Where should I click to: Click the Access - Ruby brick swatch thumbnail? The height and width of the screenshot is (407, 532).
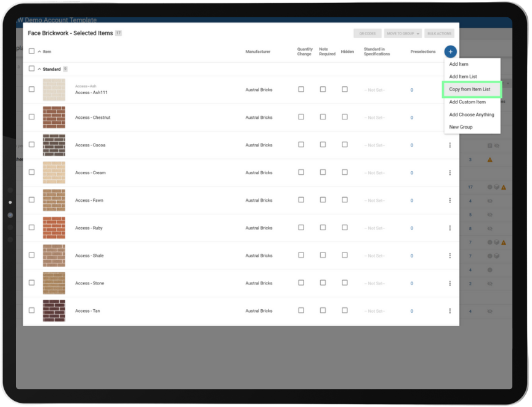coord(54,228)
